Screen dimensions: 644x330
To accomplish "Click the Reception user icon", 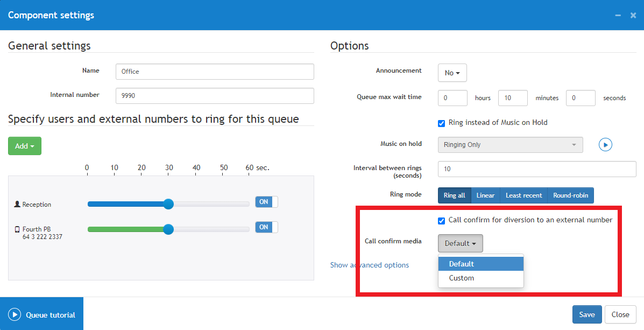I will [x=17, y=204].
